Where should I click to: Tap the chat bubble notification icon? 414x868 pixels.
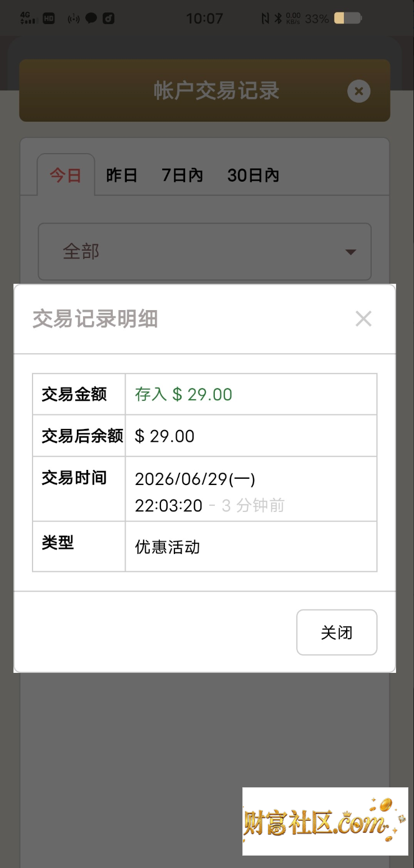click(91, 18)
